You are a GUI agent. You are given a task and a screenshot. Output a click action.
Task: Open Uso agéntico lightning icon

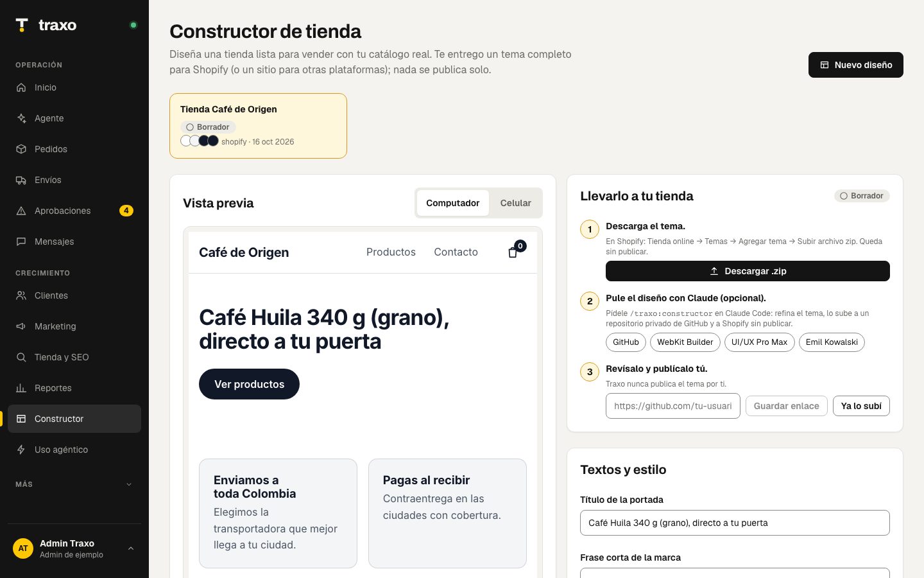tap(21, 450)
